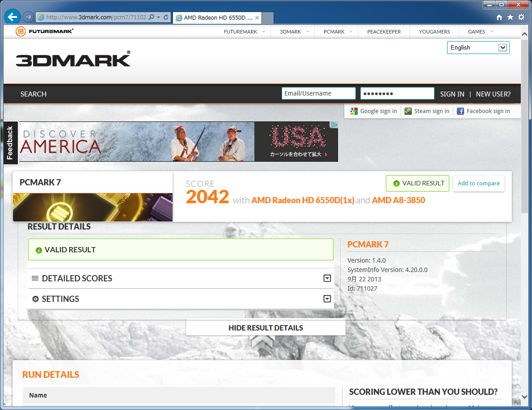Image resolution: width=532 pixels, height=410 pixels.
Task: Click the NEW USER? link
Action: 493,94
